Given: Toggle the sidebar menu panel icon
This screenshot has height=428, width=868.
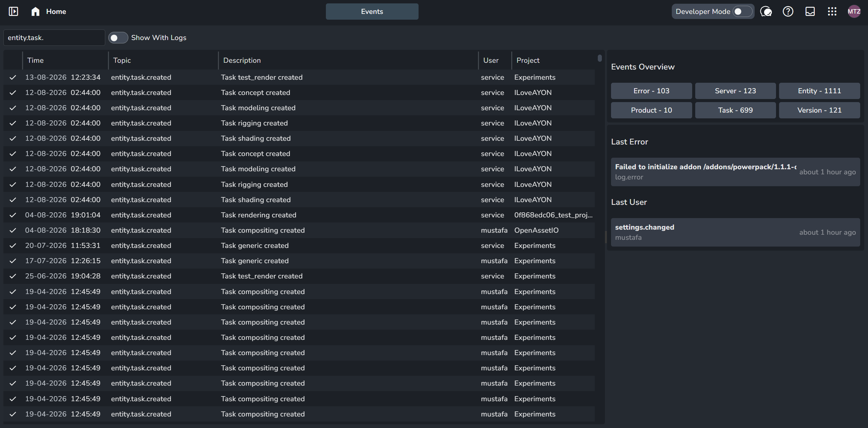Looking at the screenshot, I should (13, 12).
